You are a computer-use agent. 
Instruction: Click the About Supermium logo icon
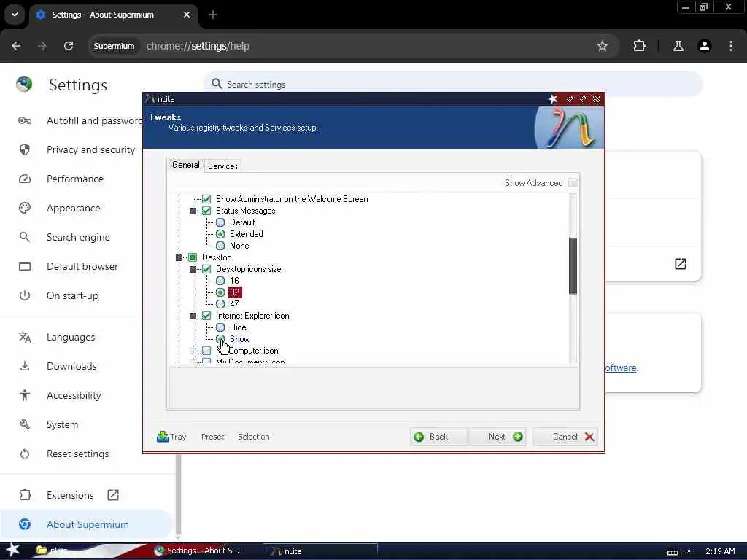[25, 524]
